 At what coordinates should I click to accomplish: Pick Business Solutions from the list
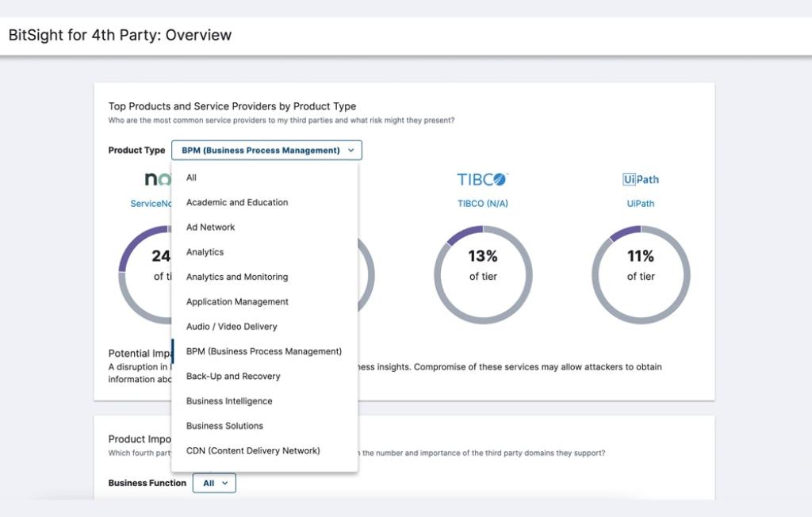click(x=224, y=426)
